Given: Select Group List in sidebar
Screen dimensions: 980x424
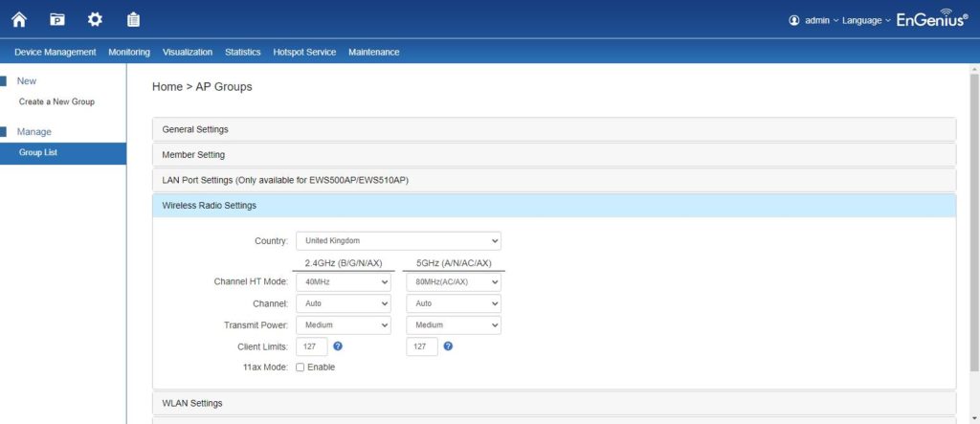Looking at the screenshot, I should [x=38, y=152].
